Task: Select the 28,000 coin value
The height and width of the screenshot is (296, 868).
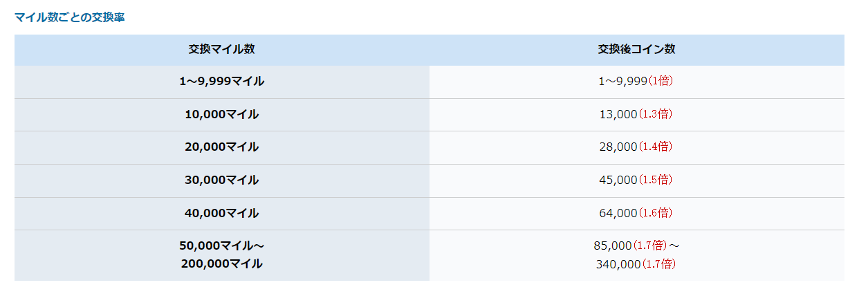Action: click(x=618, y=147)
